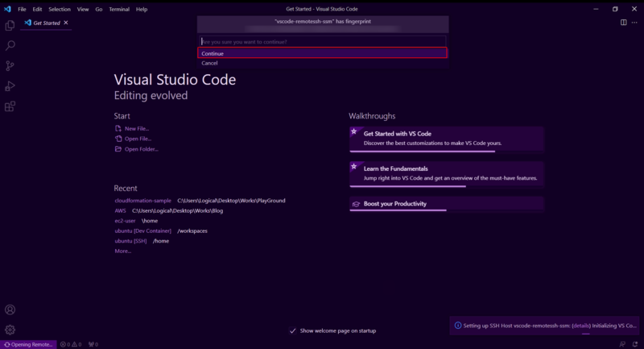The width and height of the screenshot is (644, 349).
Task: Click the feedback icon in status bar
Action: 622,344
